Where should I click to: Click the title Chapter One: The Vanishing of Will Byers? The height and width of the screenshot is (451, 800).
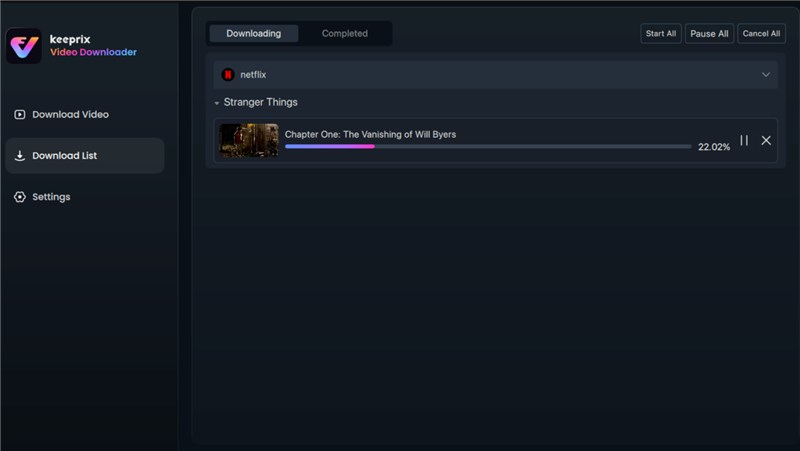[370, 134]
